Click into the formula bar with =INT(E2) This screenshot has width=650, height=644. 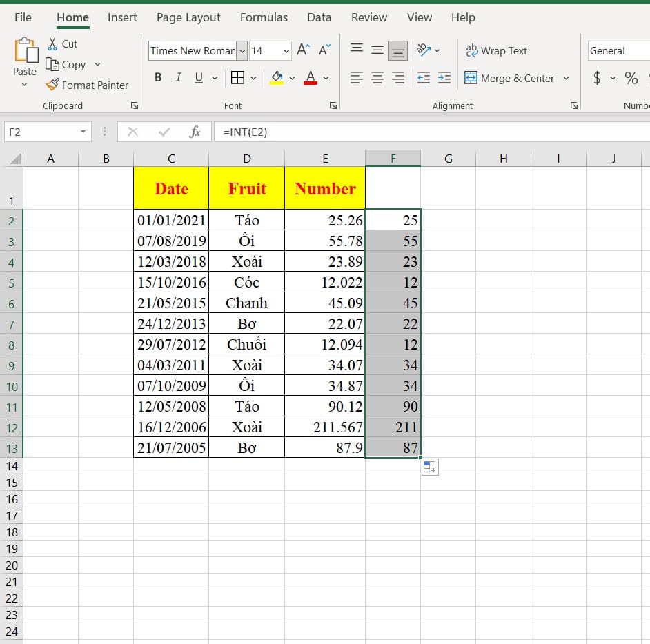click(431, 132)
